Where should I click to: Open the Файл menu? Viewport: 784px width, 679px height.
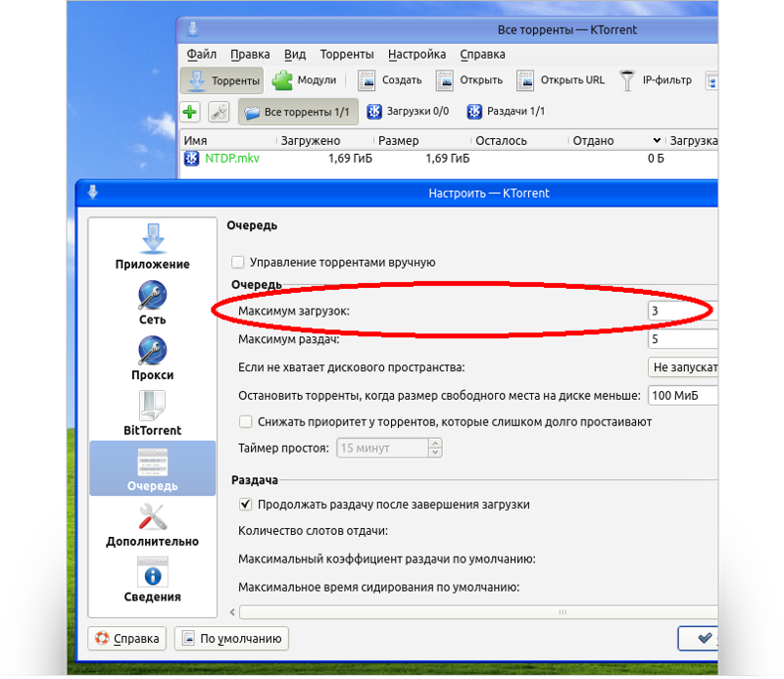202,54
